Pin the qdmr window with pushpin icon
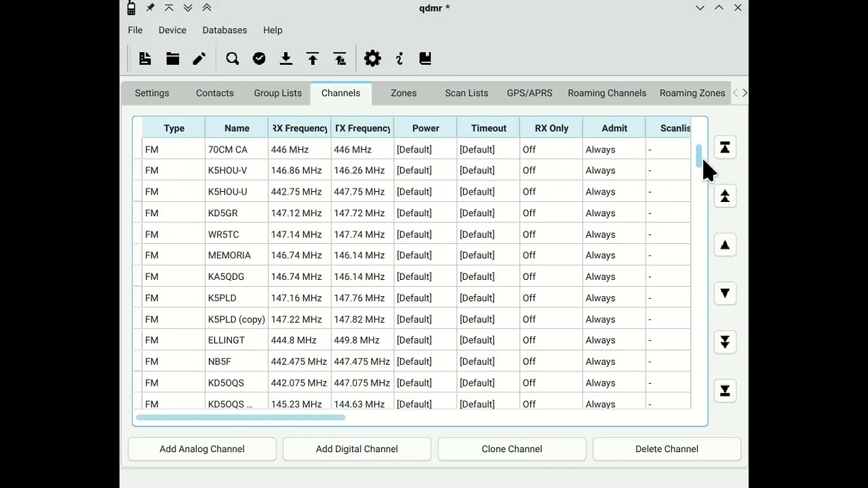The height and width of the screenshot is (488, 868). point(150,8)
